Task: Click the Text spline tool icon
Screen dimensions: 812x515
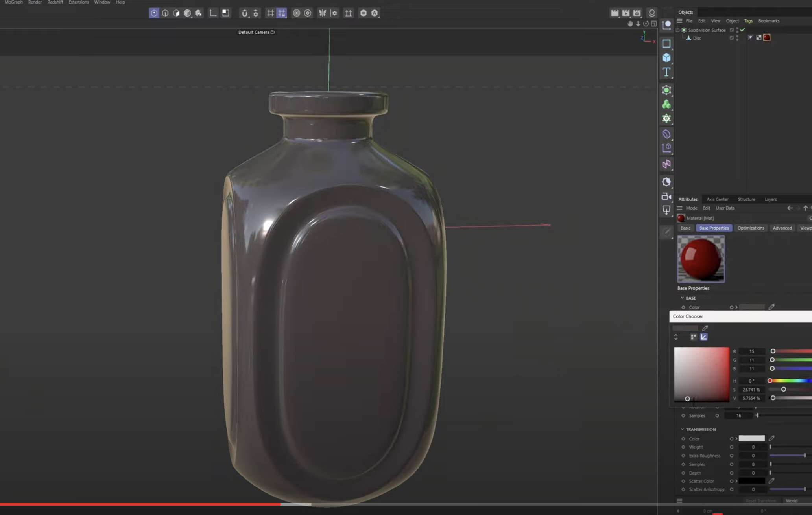Action: click(x=666, y=72)
